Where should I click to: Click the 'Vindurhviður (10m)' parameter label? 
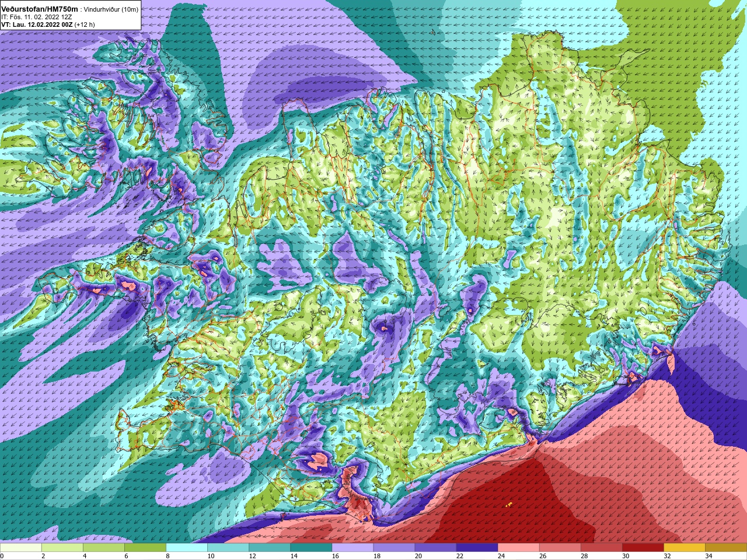(x=111, y=9)
